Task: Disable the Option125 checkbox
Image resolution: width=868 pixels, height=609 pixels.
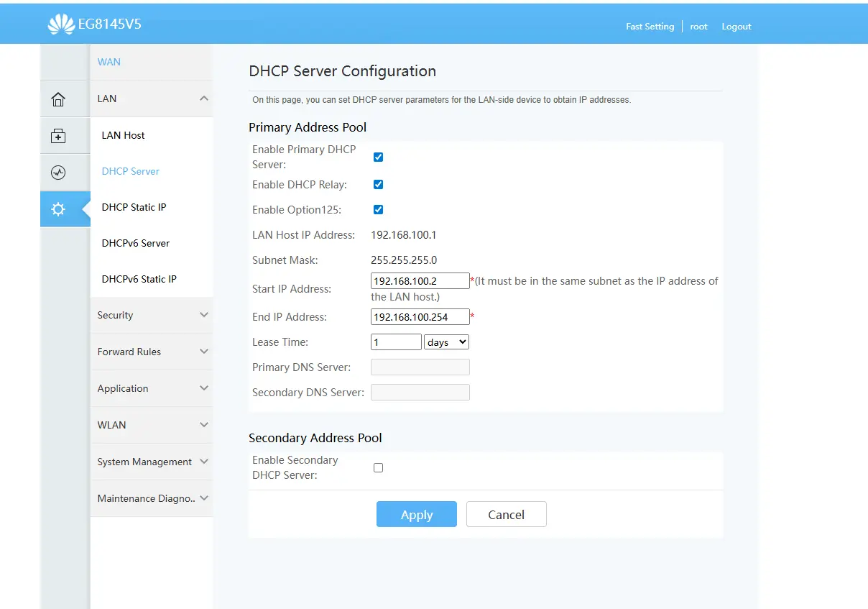Action: 378,209
